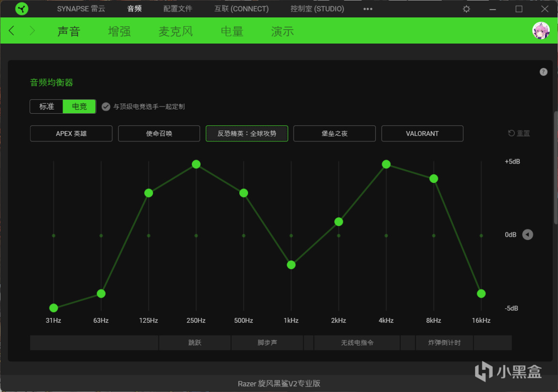Open the 控制室 (STUDIO) tab
The image size is (558, 392).
click(x=317, y=9)
